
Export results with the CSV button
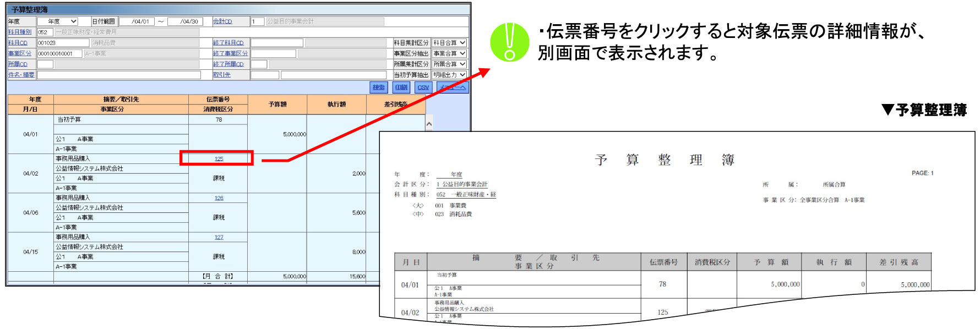(423, 87)
